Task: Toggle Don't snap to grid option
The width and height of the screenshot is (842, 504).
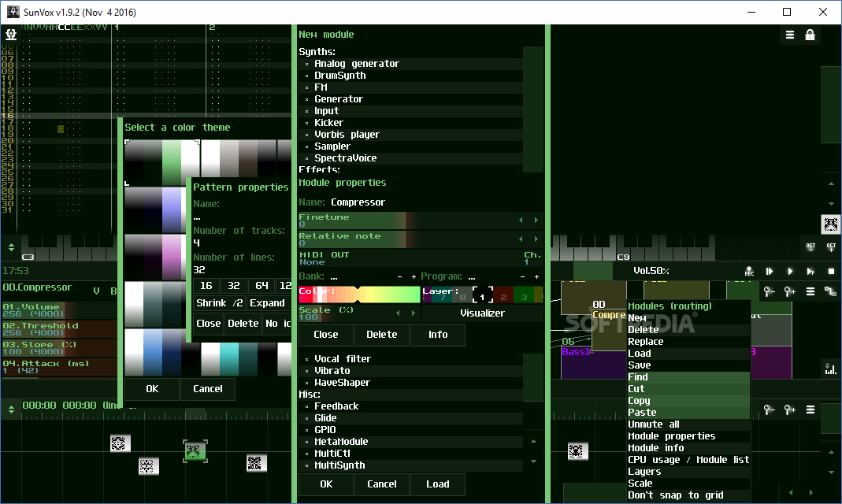Action: (676, 495)
